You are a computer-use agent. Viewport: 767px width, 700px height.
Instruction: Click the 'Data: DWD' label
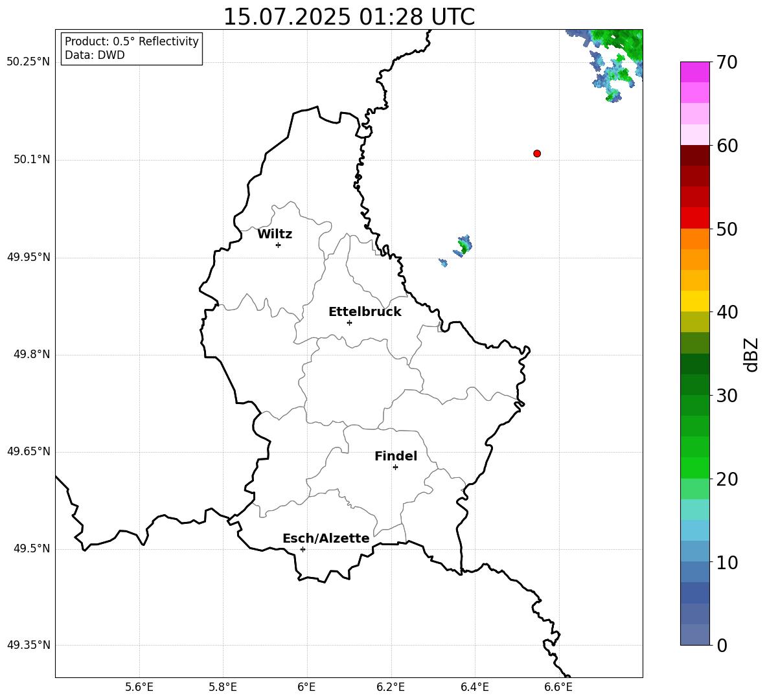[95, 55]
